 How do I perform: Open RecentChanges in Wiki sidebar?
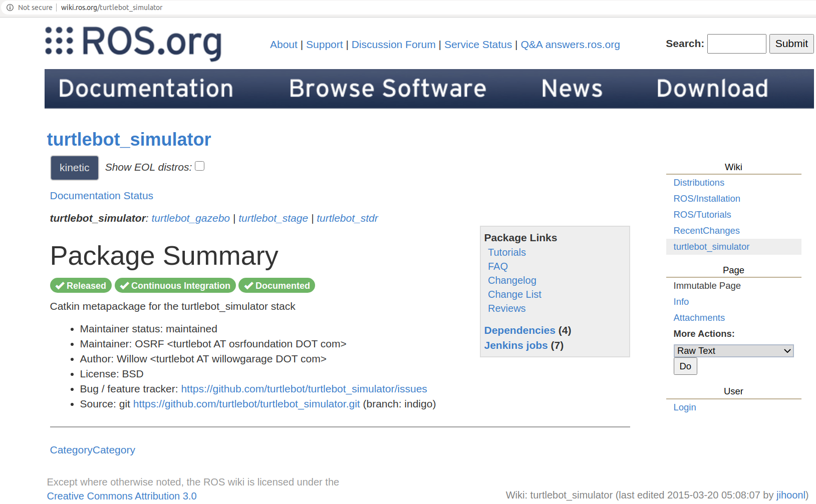click(x=706, y=231)
